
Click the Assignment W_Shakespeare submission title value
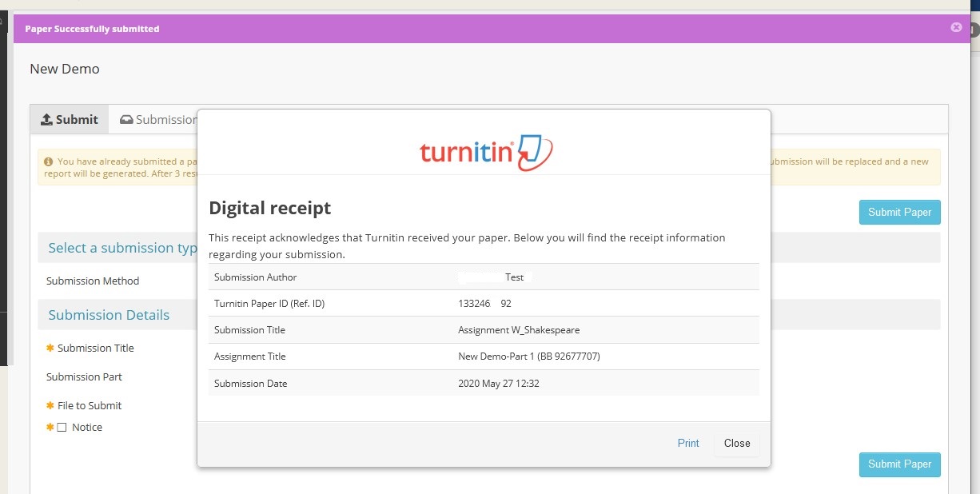pos(519,330)
